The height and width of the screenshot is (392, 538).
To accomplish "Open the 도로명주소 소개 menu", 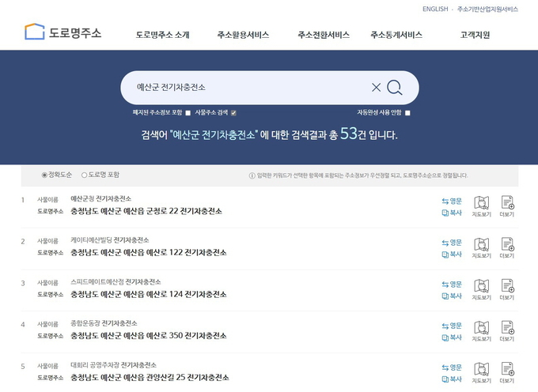I will 163,35.
